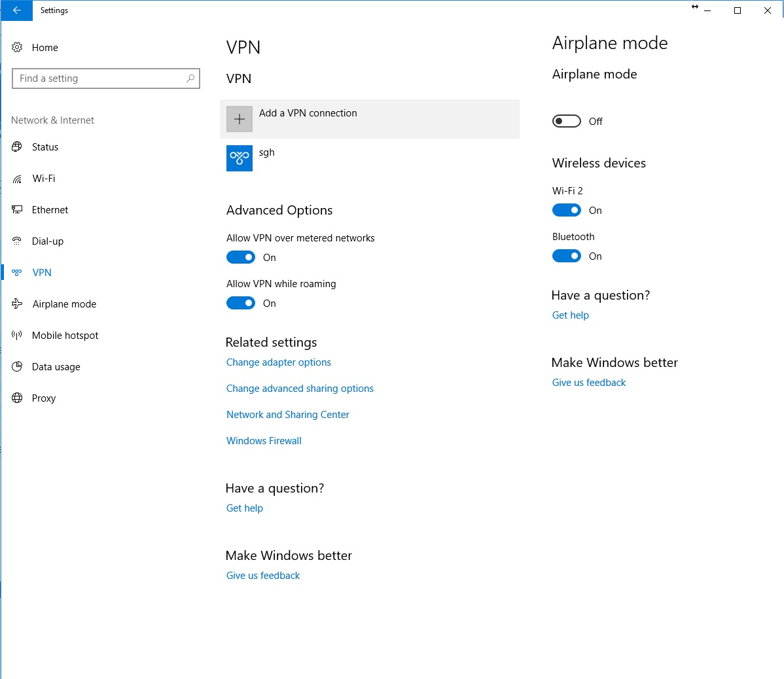Open the Airplane mode section
The width and height of the screenshot is (784, 679).
click(64, 304)
